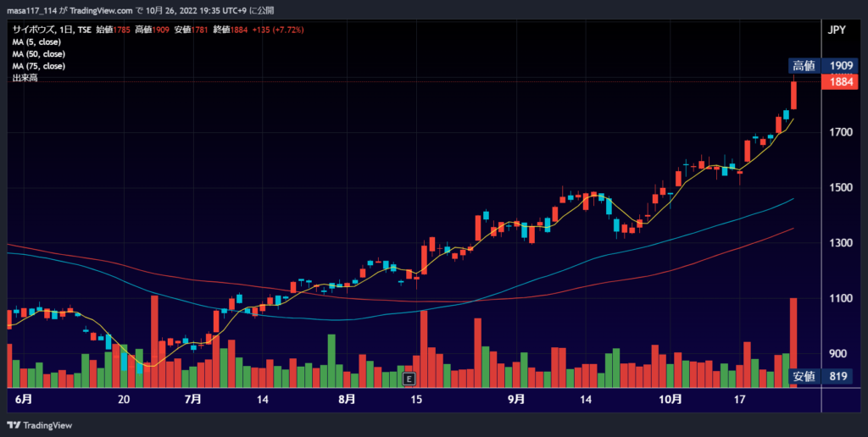Click the 1700 price axis label
Screen dimensions: 868x437
[x=841, y=132]
